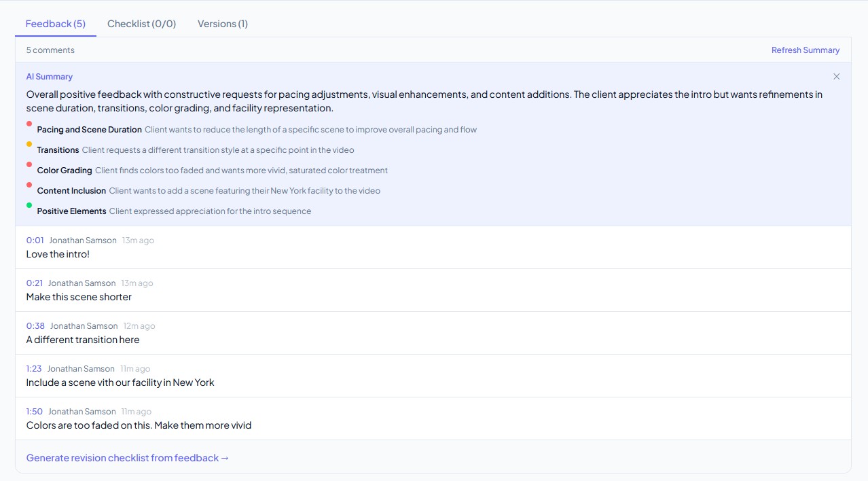
Task: Click the red Color Grading dot
Action: click(x=29, y=164)
